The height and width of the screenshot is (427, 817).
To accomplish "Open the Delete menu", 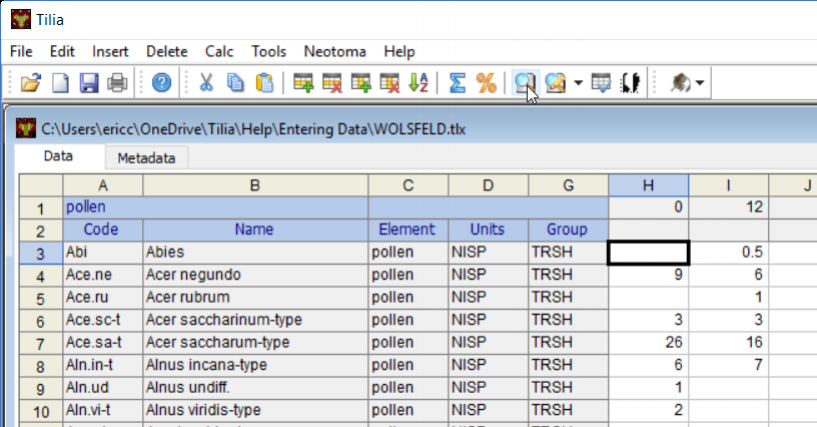I will (x=167, y=52).
